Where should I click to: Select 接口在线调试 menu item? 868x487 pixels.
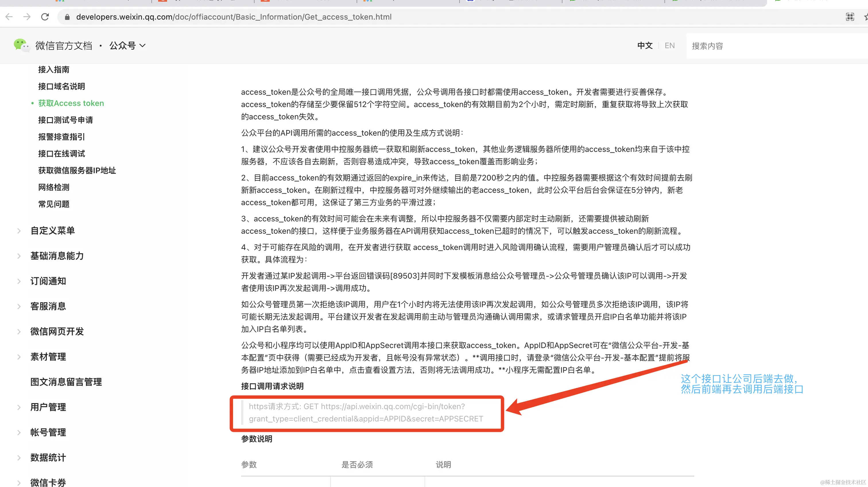(x=61, y=153)
